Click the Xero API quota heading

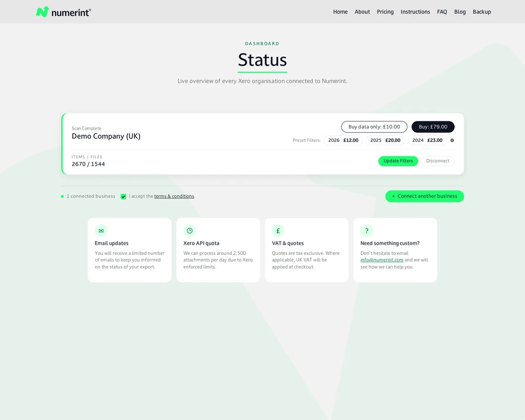coord(201,243)
